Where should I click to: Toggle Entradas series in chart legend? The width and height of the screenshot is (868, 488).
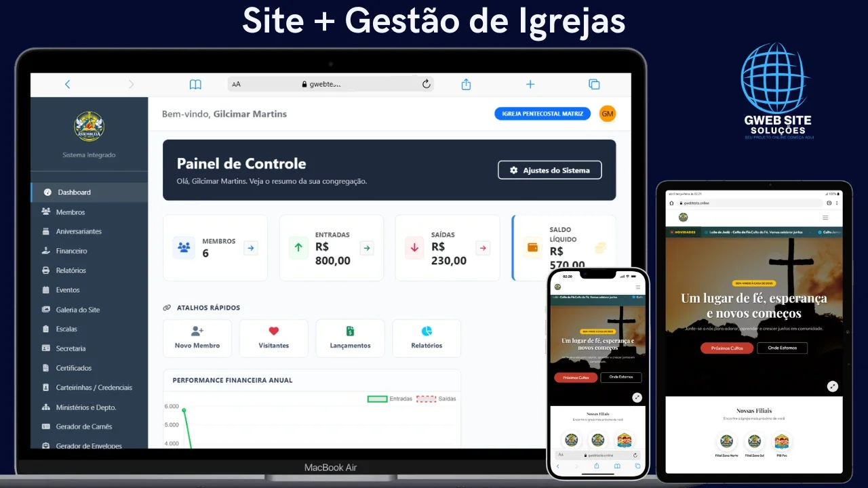pos(390,399)
